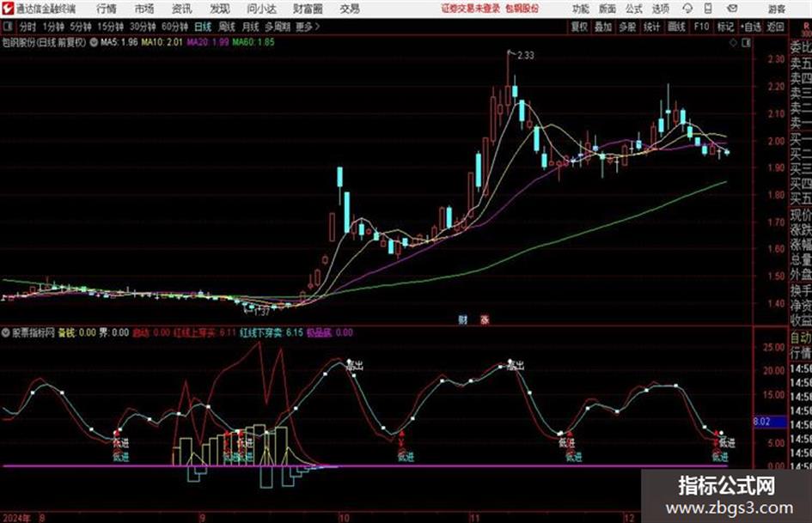Viewport: 812px width, 523px height.
Task: Expand the MA indicator dropdown beside 包钢股份(日线 前复权)
Action: (93, 42)
